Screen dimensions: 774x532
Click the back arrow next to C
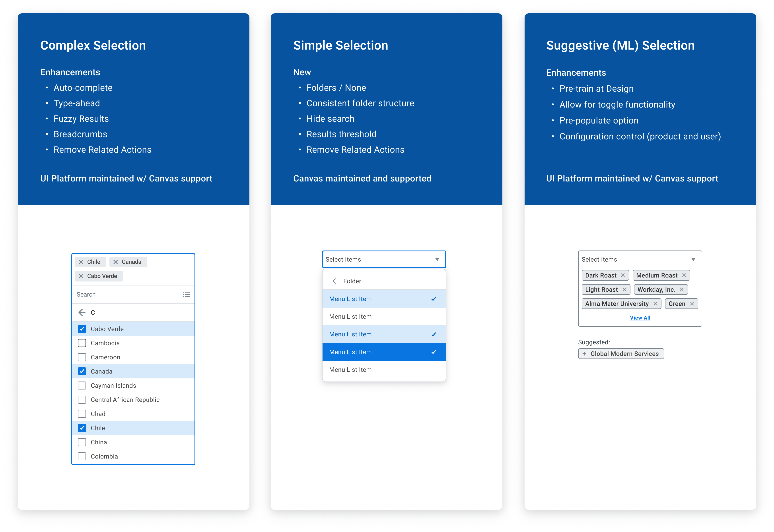[x=82, y=312]
